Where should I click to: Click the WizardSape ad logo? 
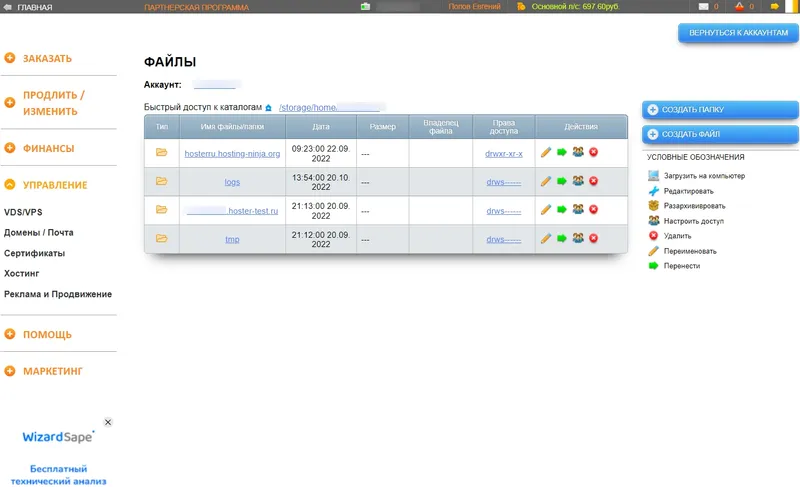point(58,437)
